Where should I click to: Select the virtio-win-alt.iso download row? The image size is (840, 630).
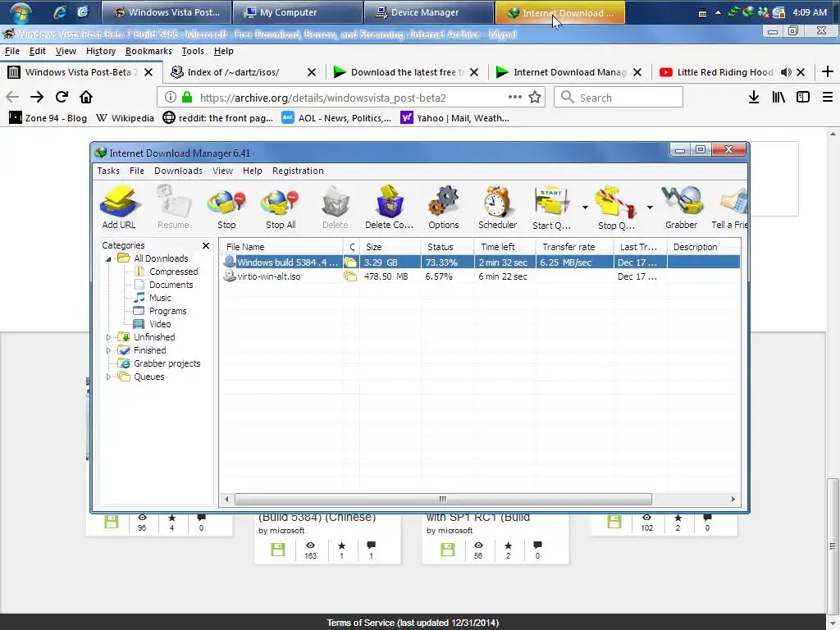click(479, 276)
